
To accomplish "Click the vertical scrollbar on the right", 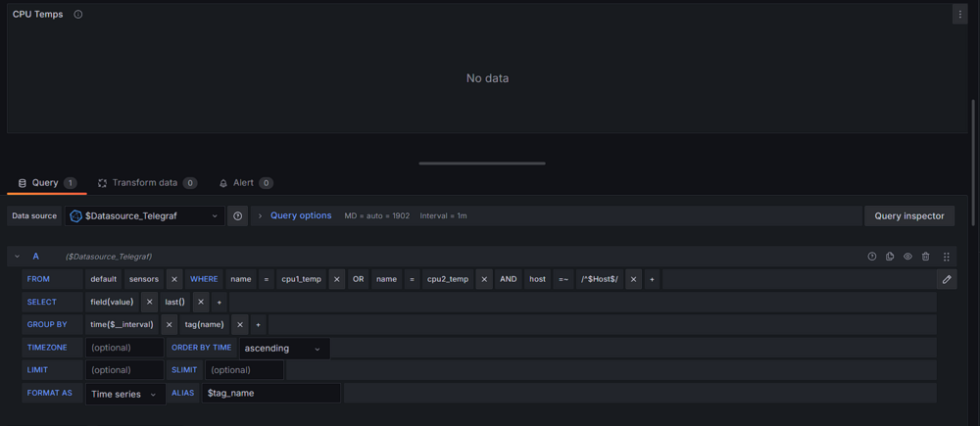I will [x=972, y=163].
